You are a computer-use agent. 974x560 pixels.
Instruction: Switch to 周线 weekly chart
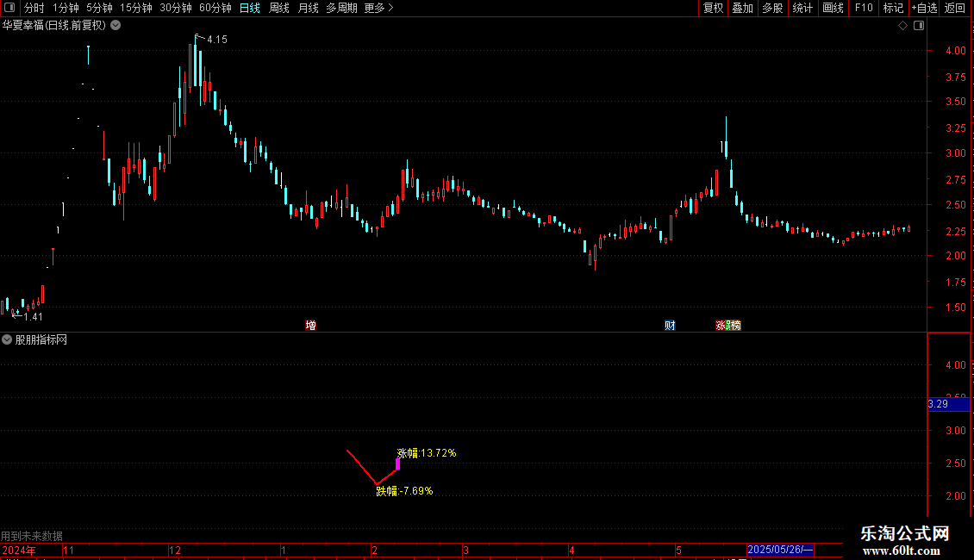click(279, 8)
